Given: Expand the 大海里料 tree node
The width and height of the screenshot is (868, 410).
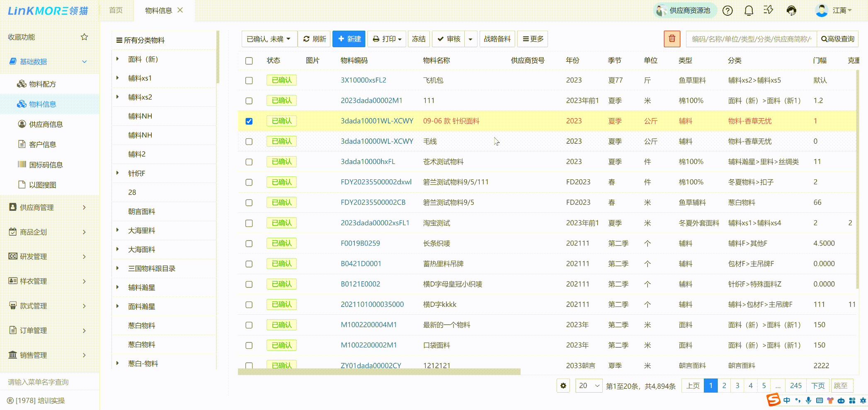Looking at the screenshot, I should [118, 230].
